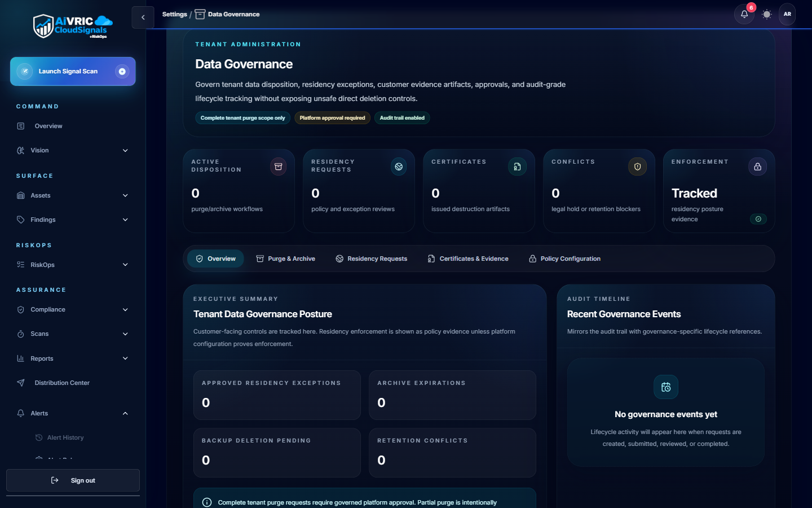
Task: Click the Backup Deletion Pending card
Action: tap(277, 453)
